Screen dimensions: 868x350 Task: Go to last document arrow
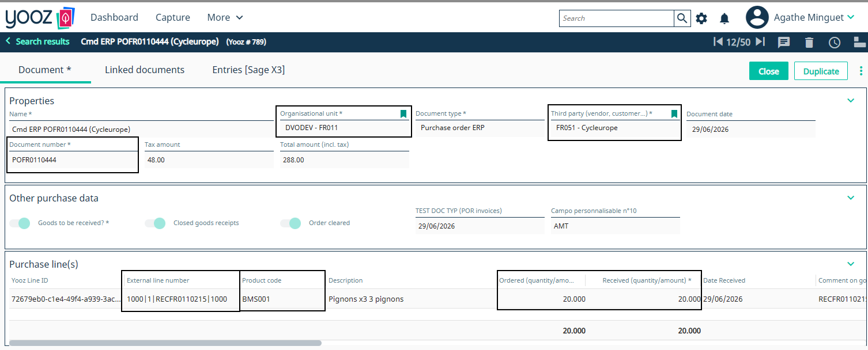click(x=760, y=41)
